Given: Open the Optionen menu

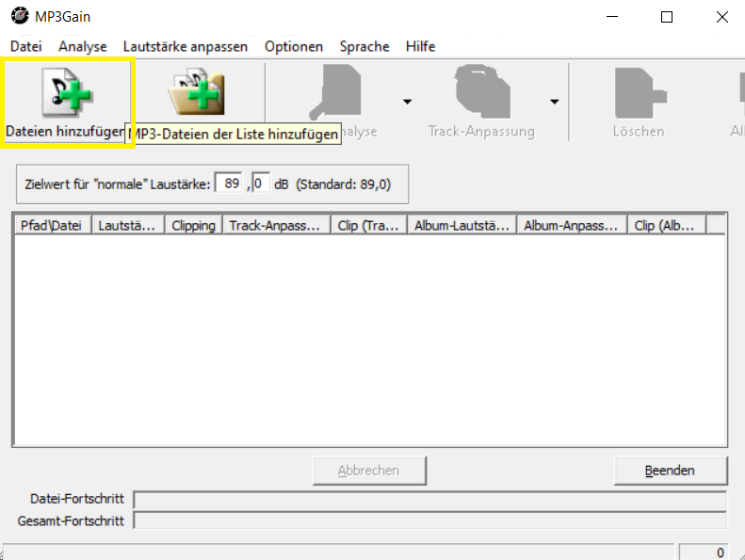Looking at the screenshot, I should click(x=293, y=46).
